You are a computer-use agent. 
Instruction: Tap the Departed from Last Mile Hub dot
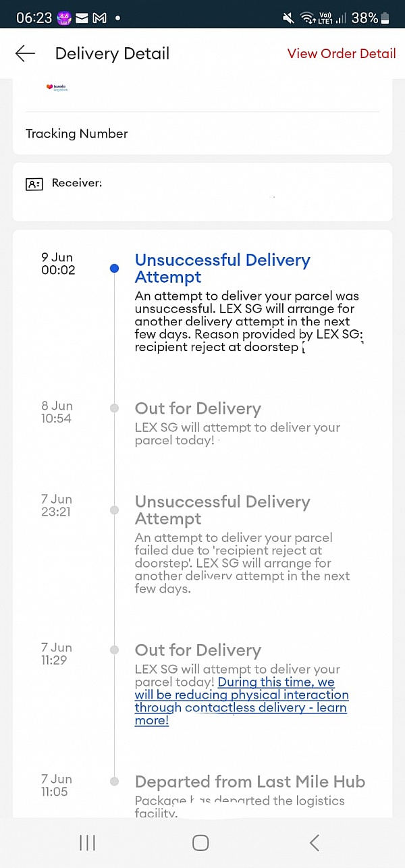point(114,782)
